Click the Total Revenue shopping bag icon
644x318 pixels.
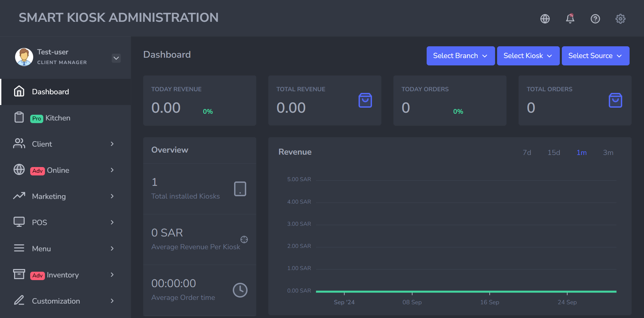click(x=365, y=100)
